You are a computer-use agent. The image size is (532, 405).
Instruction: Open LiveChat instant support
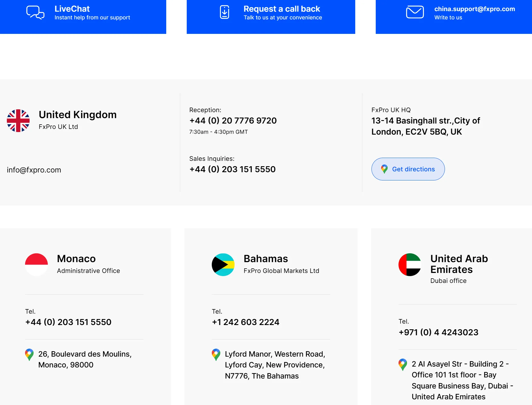click(83, 17)
